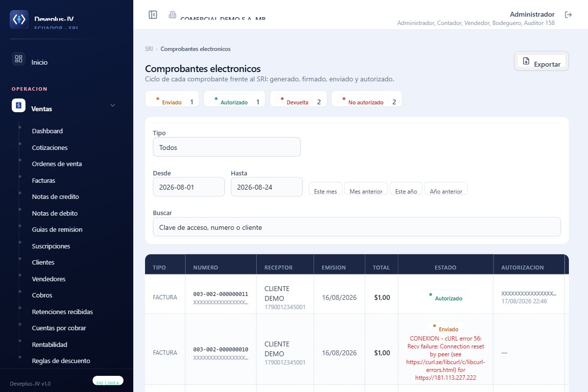
Task: Select the Mes anterior date shortcut
Action: pos(366,189)
